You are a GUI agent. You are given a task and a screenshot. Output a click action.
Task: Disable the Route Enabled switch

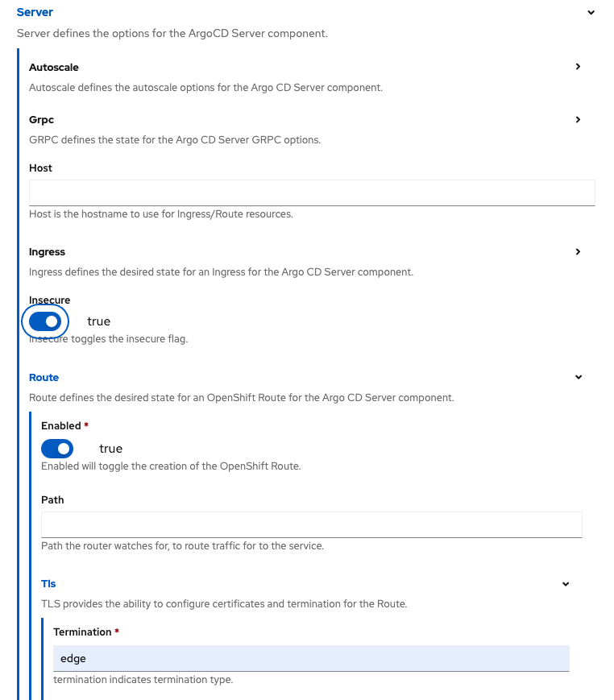[x=57, y=449]
